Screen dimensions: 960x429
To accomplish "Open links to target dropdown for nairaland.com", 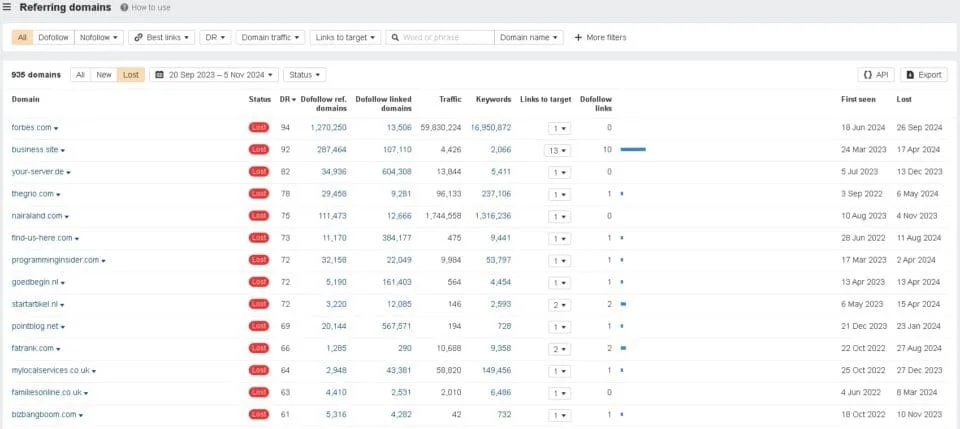I will pyautogui.click(x=560, y=216).
